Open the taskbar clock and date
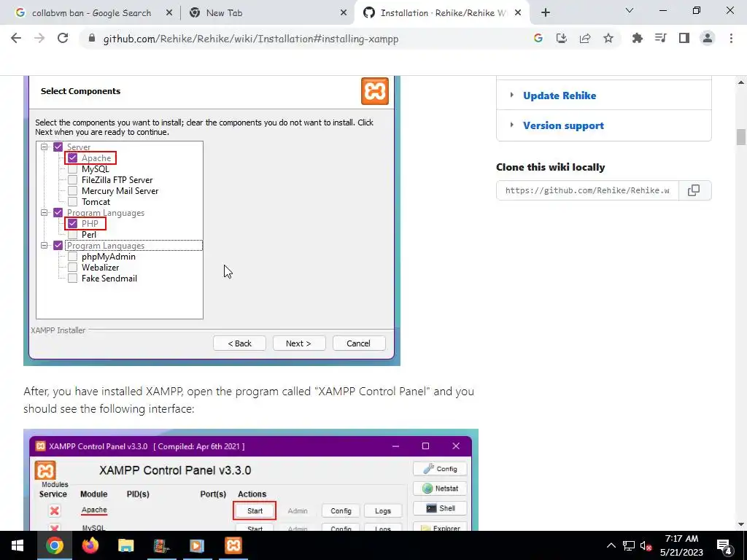Viewport: 747px width, 560px height. click(682, 545)
